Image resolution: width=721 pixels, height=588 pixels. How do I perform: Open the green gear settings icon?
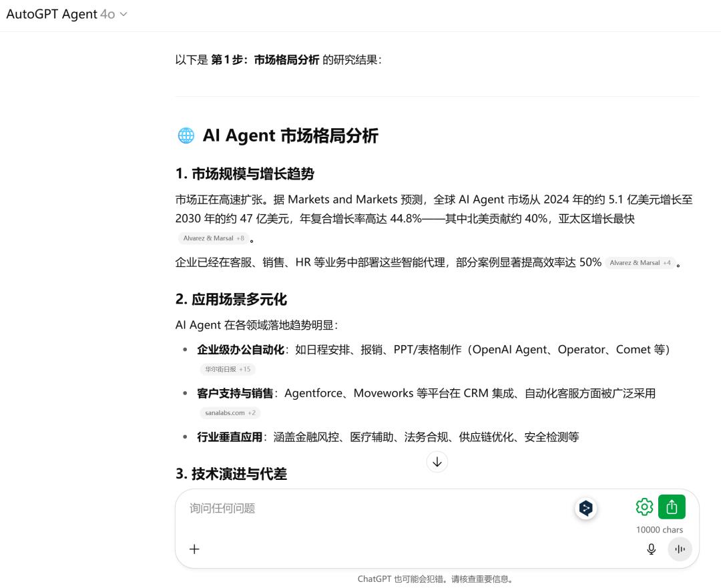point(644,507)
